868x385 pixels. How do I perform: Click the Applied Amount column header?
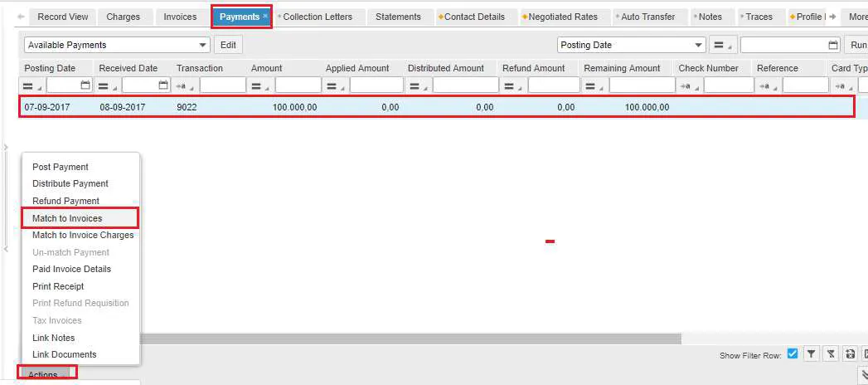tap(357, 68)
